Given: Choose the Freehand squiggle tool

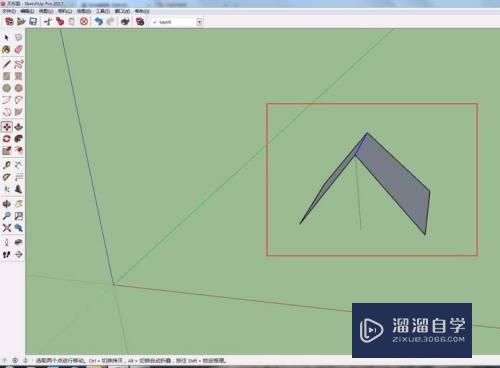Looking at the screenshot, I should [18, 64].
